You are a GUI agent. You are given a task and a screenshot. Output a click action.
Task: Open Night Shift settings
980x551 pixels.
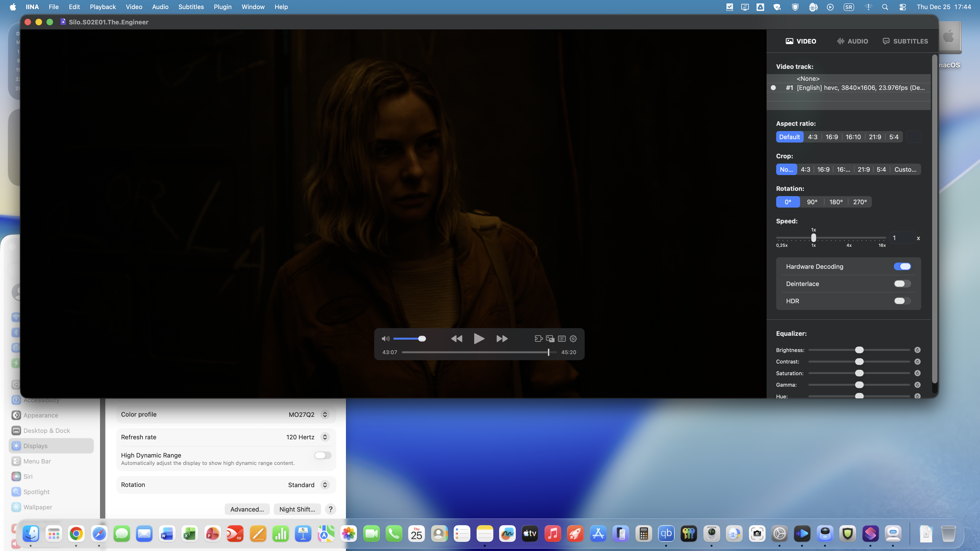click(x=297, y=509)
